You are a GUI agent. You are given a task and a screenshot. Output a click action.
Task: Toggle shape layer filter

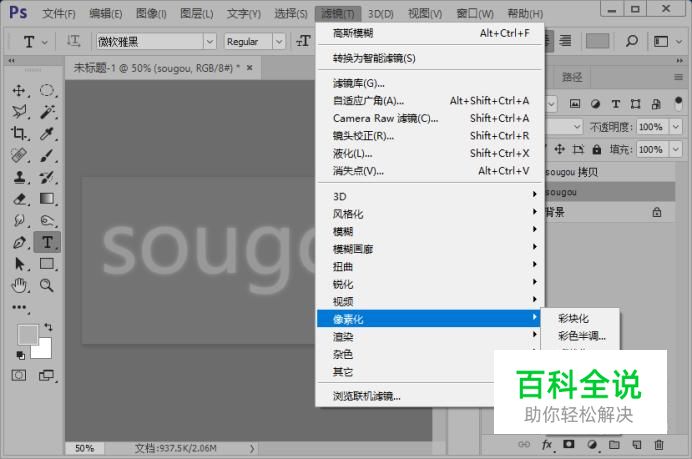(636, 104)
